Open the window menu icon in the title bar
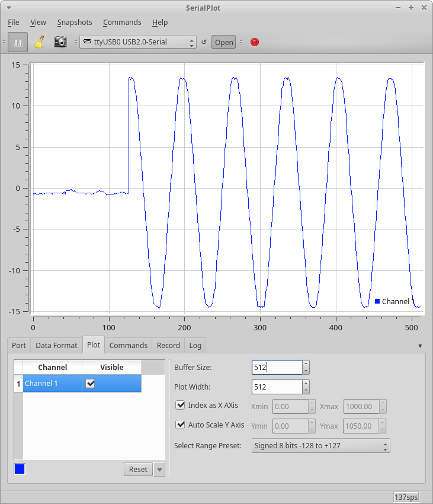The width and height of the screenshot is (433, 504). 9,8
